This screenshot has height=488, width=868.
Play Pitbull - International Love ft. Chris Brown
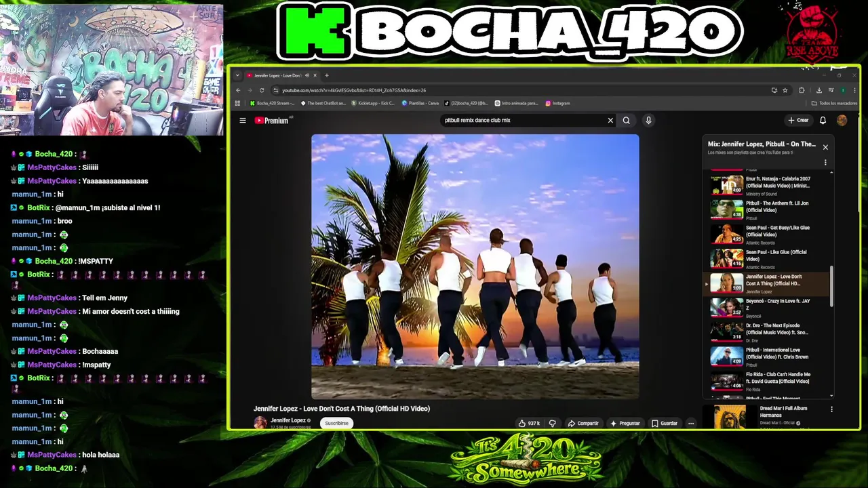tap(767, 357)
